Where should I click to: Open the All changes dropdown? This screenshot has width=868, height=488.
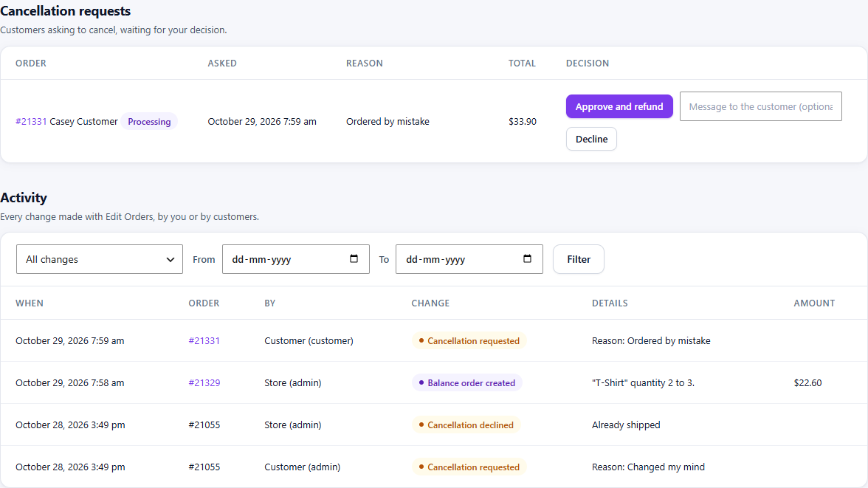(x=100, y=259)
